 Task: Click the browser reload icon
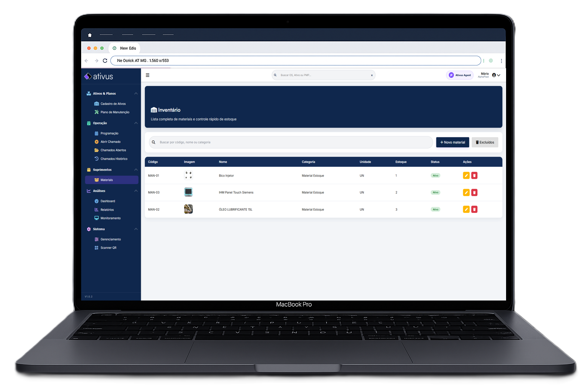(105, 60)
